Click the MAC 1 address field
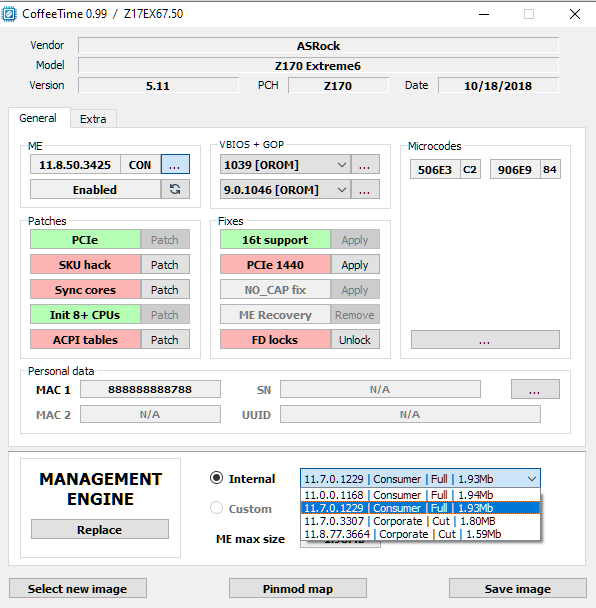Screen dimensions: 596x608 pyautogui.click(x=150, y=389)
